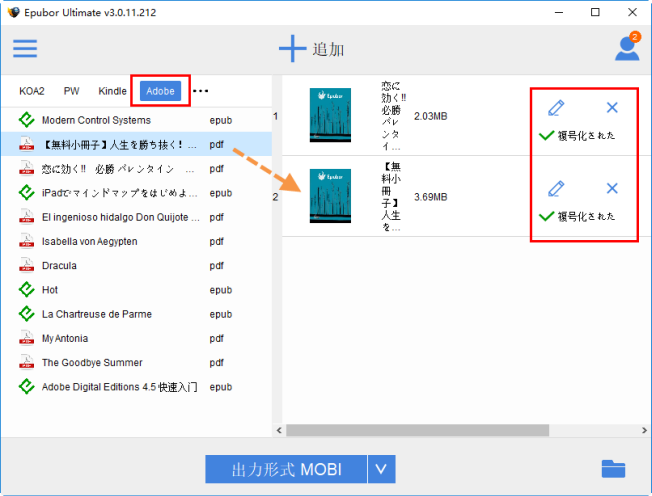Switch to the Kindle tab
Viewport: 652px width, 496px height.
[112, 91]
